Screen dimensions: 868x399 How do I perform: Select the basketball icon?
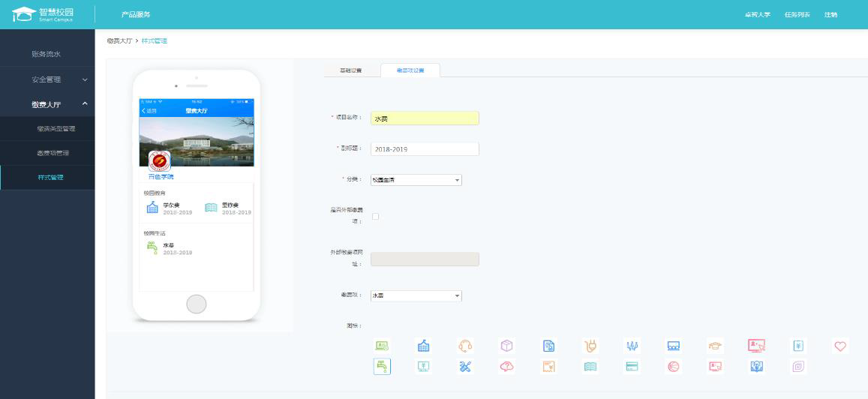[x=673, y=367]
